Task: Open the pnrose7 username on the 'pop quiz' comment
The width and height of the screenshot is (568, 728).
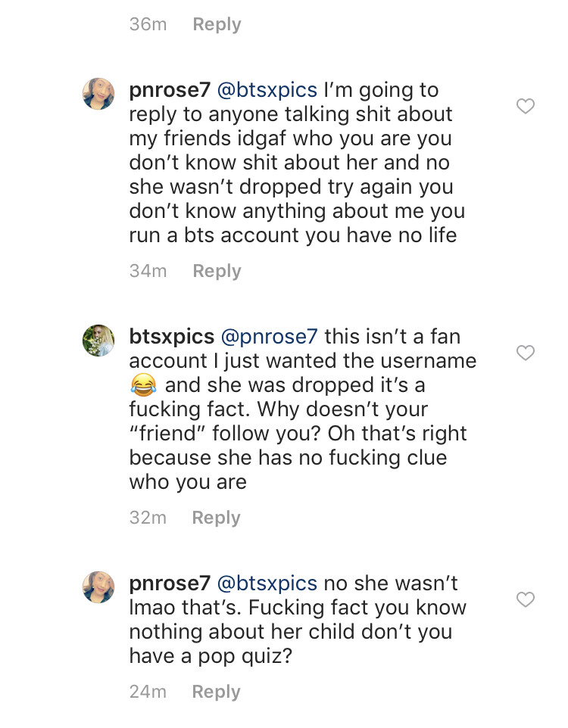Action: pos(170,583)
